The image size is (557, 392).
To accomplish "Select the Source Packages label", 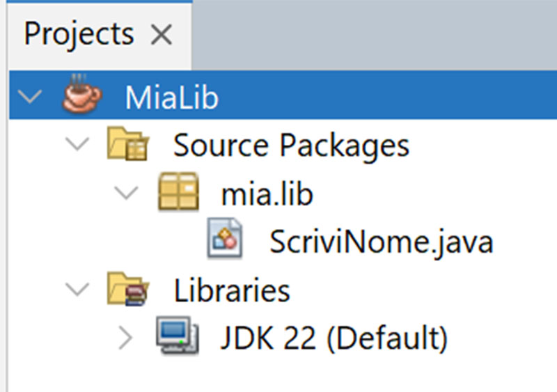I will click(x=291, y=145).
